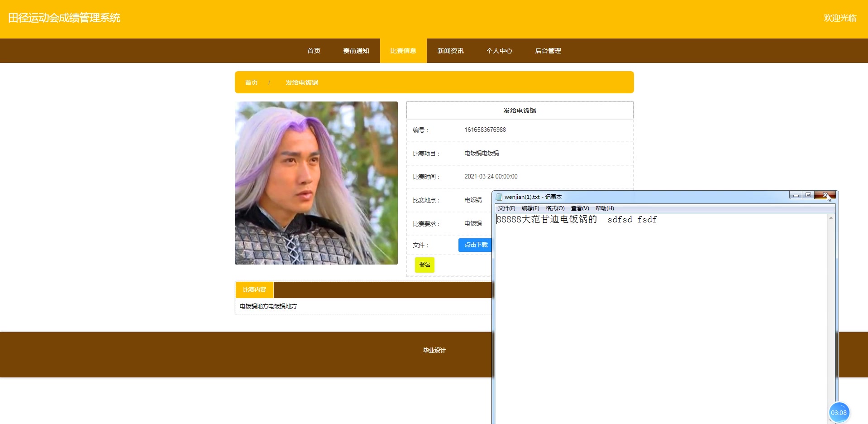Screen dimensions: 868x424
Task: Open the 编辑(E) menu in Notepad
Action: pyautogui.click(x=530, y=208)
